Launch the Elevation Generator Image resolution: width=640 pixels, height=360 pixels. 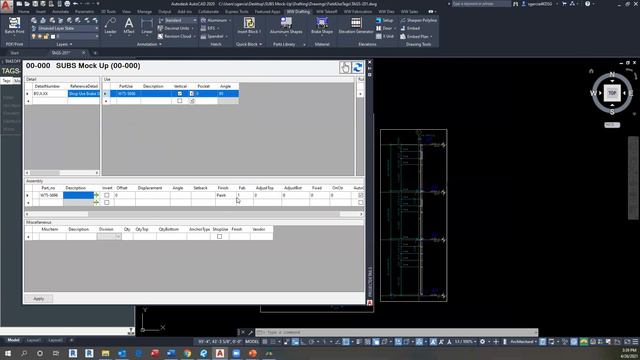356,25
